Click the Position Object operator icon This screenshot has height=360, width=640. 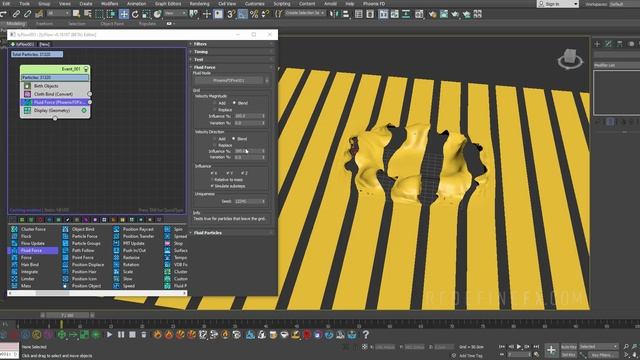coord(65,286)
